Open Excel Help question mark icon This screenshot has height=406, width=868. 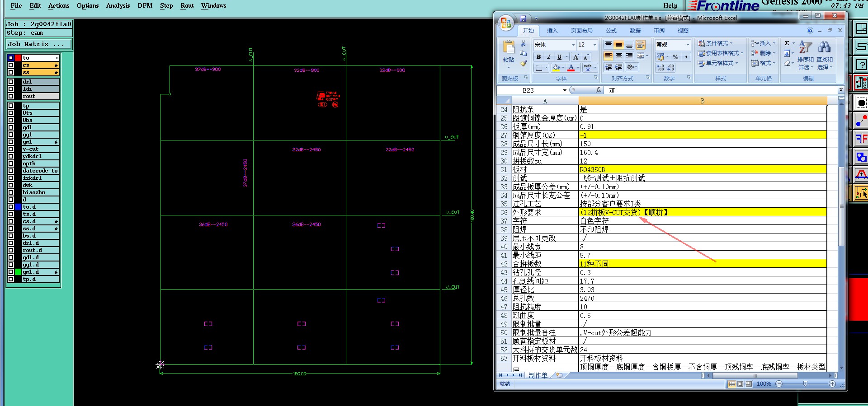click(810, 31)
